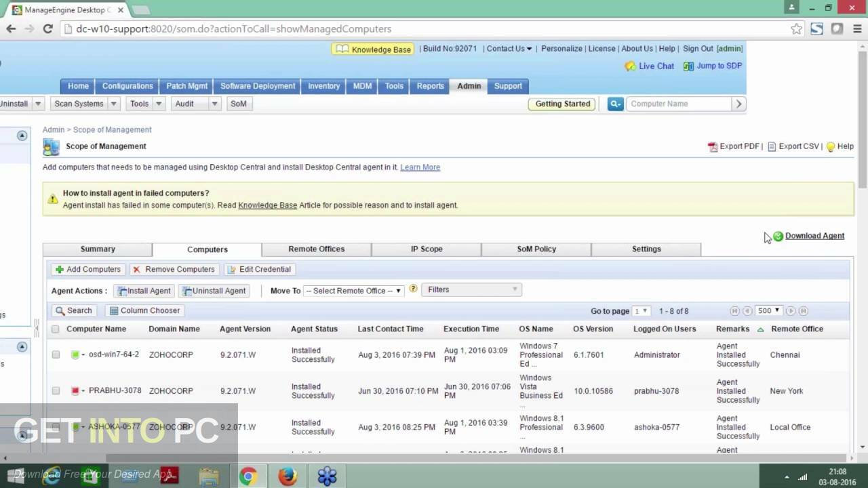
Task: Click the Chrome icon in the taskbar
Action: [248, 476]
